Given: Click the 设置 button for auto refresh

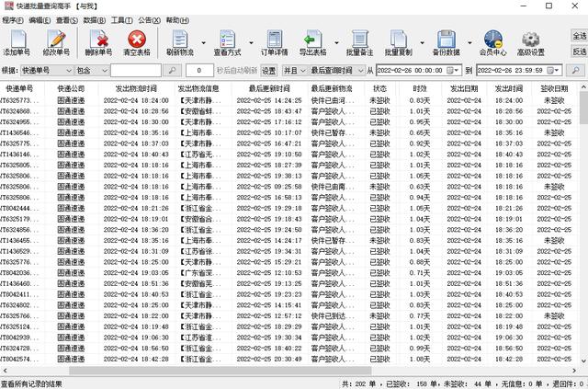Looking at the screenshot, I should tap(268, 70).
